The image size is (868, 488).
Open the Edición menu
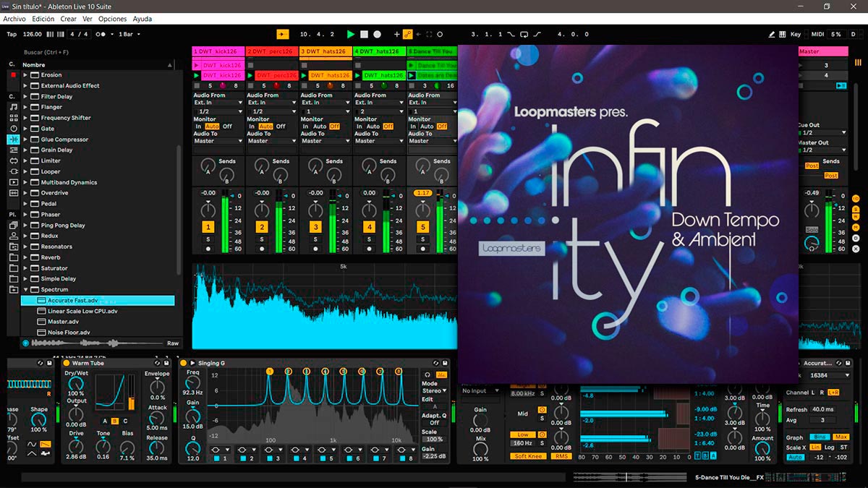point(43,19)
